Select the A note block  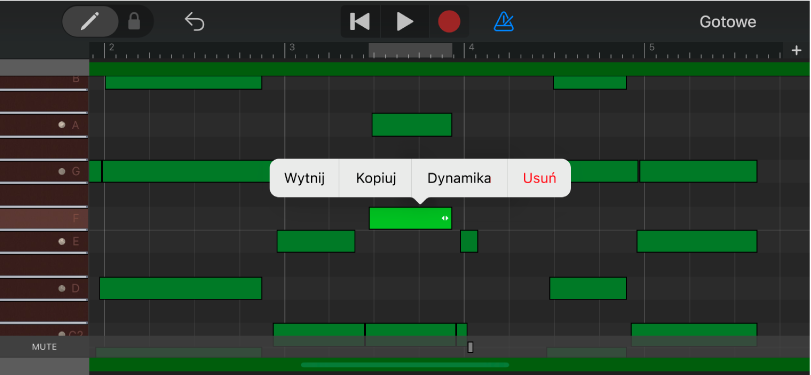pos(412,125)
